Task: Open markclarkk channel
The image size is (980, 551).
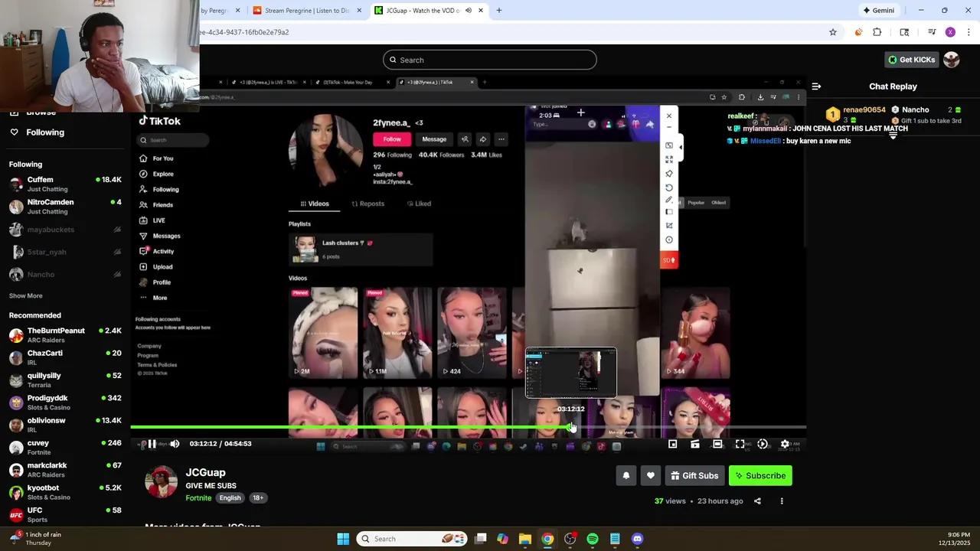Action: click(x=65, y=470)
